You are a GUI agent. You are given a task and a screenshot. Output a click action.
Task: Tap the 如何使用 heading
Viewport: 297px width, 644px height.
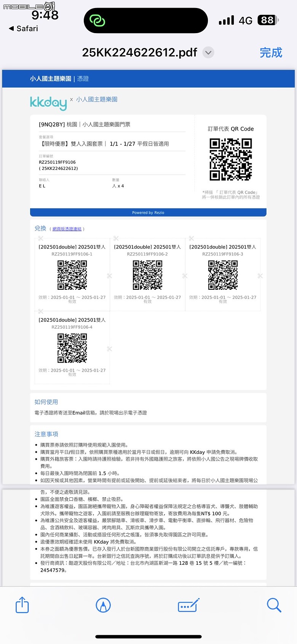point(46,402)
